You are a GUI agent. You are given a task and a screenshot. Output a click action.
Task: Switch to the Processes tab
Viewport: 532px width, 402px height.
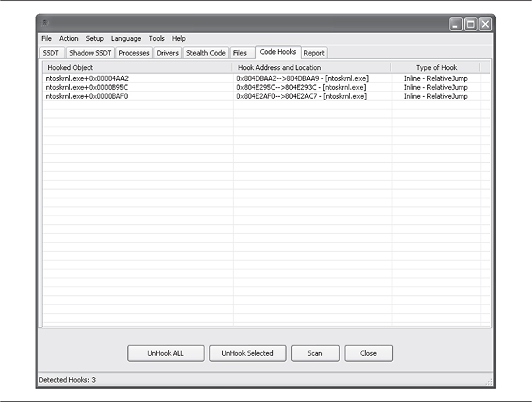(134, 53)
